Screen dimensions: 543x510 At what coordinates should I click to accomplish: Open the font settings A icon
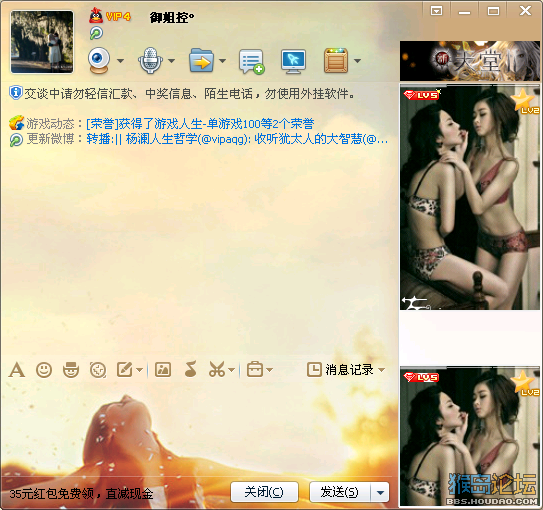(17, 370)
